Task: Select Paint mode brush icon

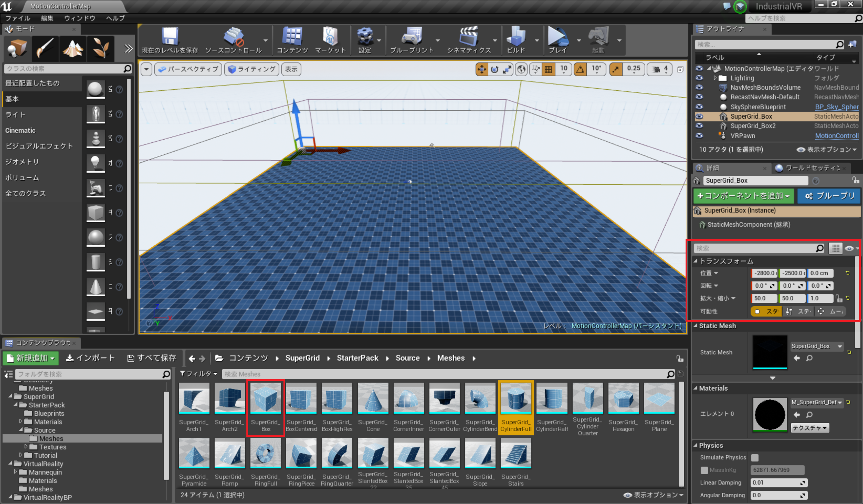Action: point(45,48)
